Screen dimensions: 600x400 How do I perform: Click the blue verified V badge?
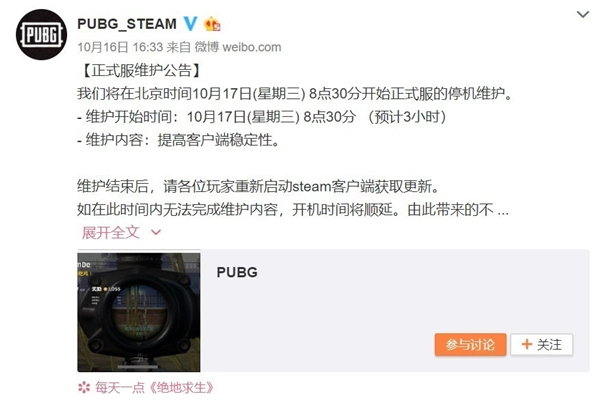(x=190, y=24)
